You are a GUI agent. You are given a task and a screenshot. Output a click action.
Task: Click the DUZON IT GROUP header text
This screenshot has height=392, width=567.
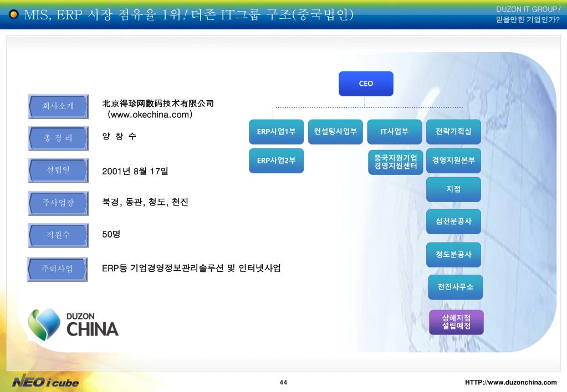point(528,9)
